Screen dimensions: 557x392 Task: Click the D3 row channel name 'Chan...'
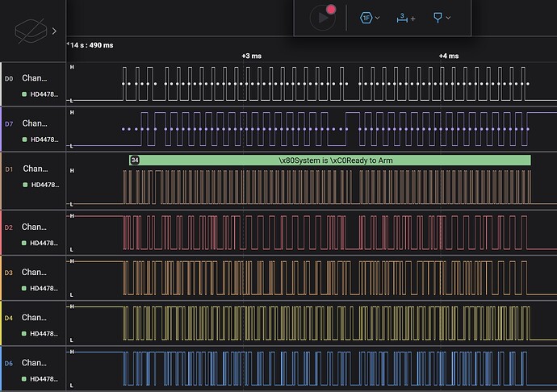pos(34,272)
